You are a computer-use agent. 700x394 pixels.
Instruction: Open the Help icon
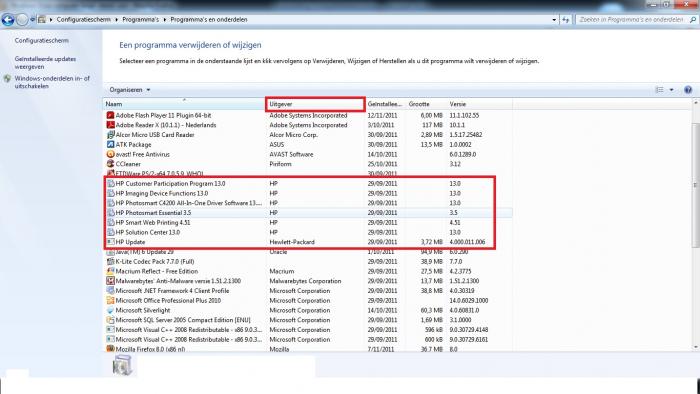coord(688,90)
